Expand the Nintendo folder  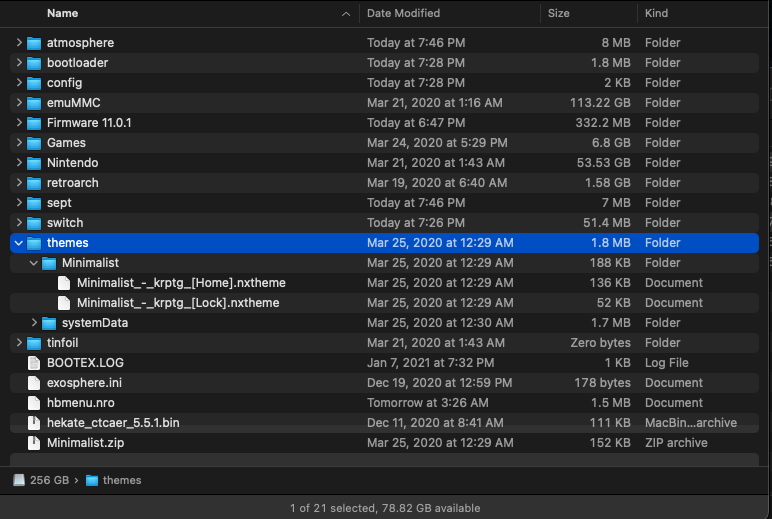[19, 162]
